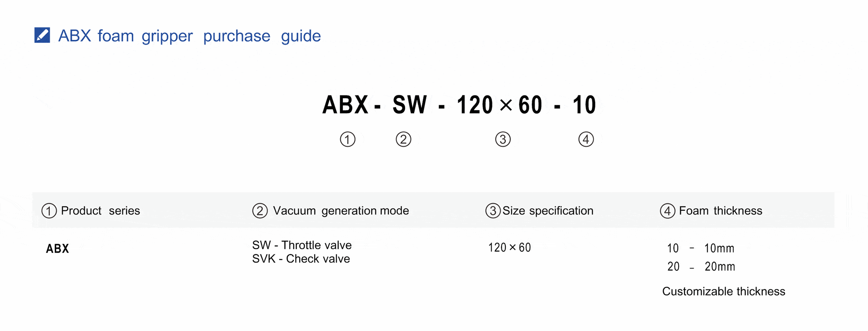This screenshot has width=868, height=331.
Task: Click circled number 4 under 10 code
Action: click(x=586, y=139)
